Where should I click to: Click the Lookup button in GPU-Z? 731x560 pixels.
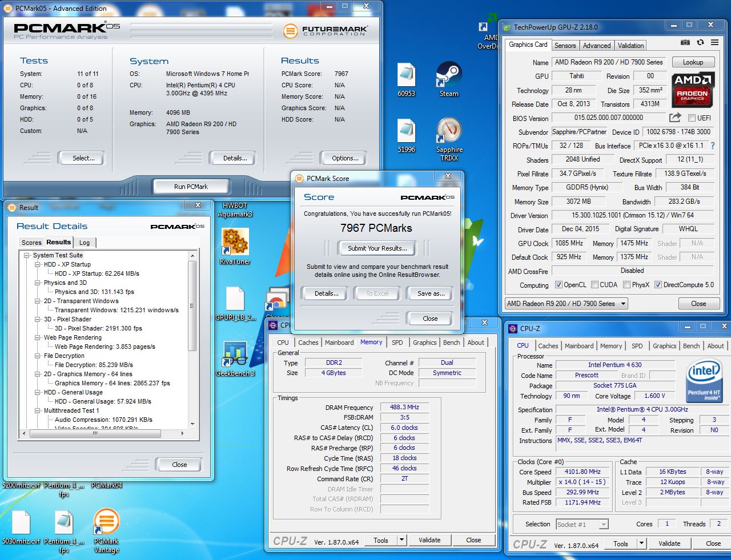[x=693, y=62]
